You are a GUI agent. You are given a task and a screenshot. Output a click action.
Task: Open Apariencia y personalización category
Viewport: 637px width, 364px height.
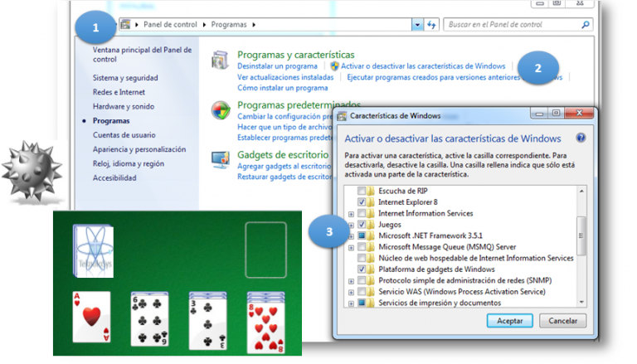pyautogui.click(x=139, y=149)
